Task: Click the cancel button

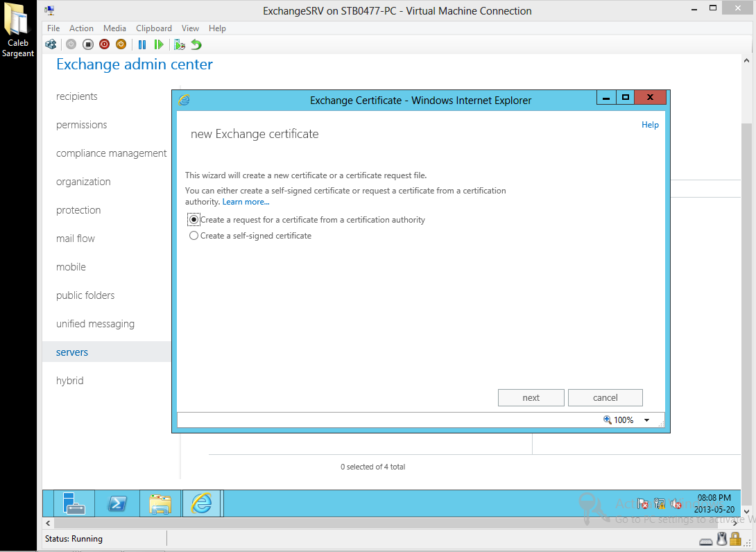Action: (605, 398)
